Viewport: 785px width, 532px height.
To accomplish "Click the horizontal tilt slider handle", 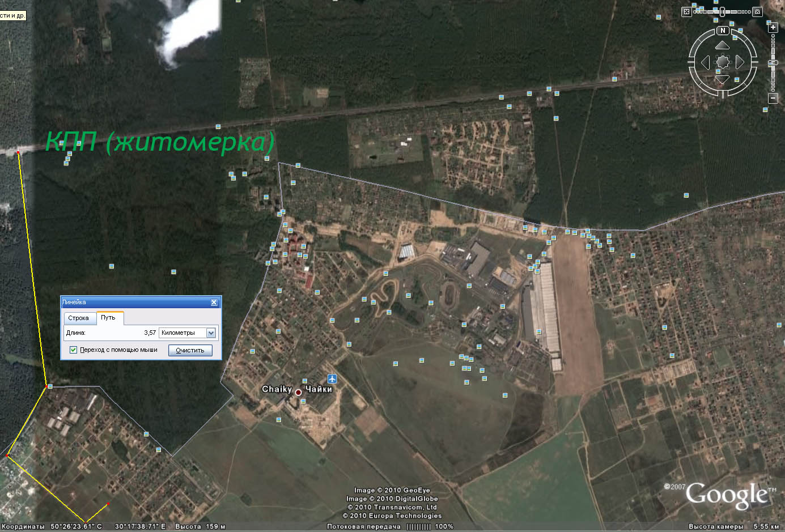I will pos(722,11).
